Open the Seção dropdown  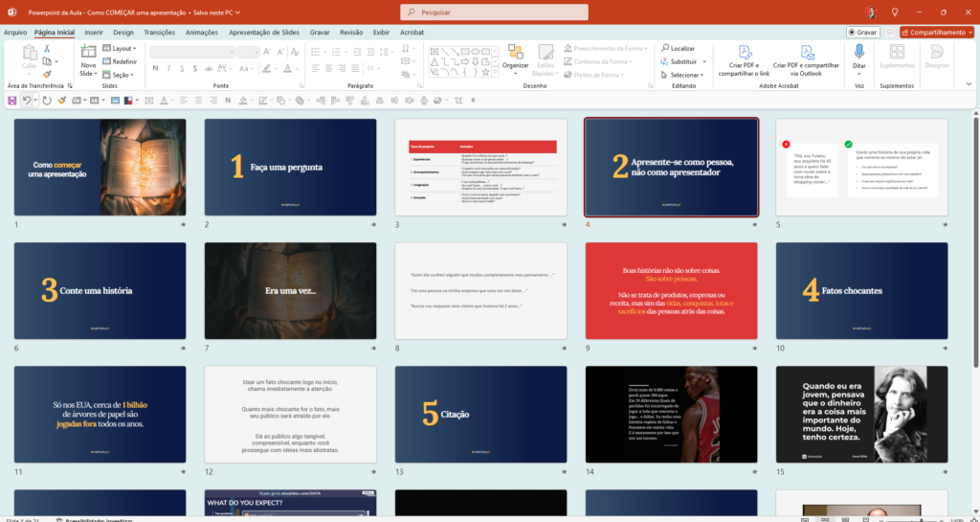(121, 75)
